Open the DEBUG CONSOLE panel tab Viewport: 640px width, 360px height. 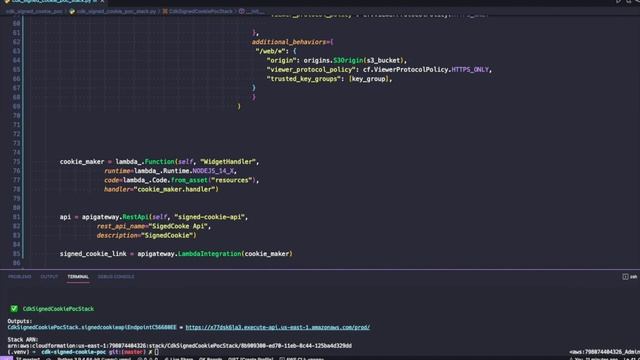coord(116,277)
